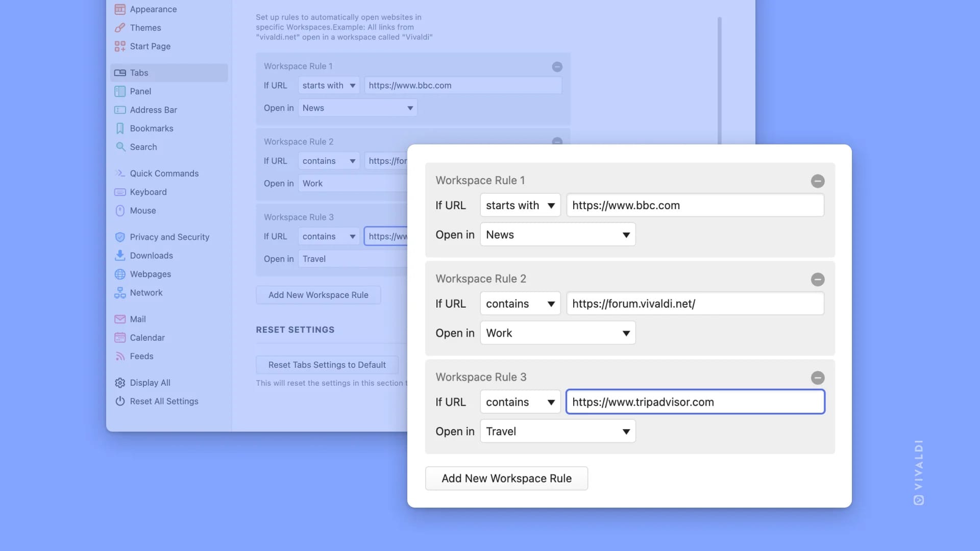
Task: Remove Workspace Rule 1 with minus control
Action: tap(818, 181)
